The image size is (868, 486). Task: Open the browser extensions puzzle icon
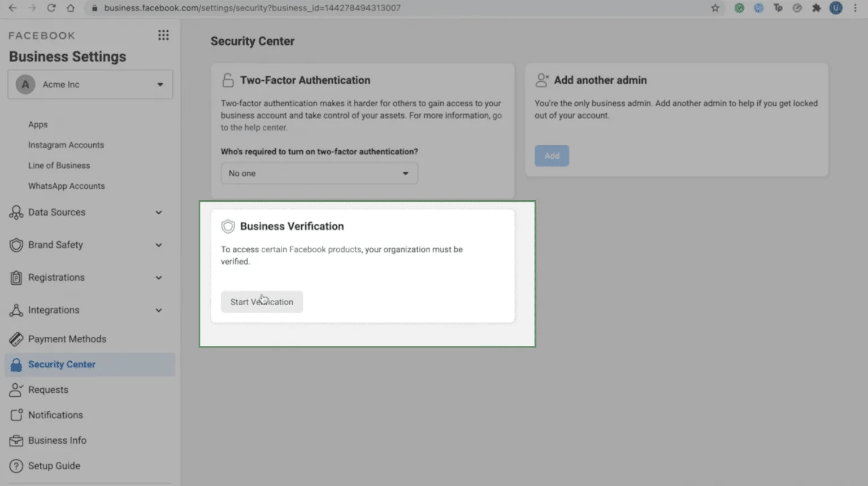point(817,8)
